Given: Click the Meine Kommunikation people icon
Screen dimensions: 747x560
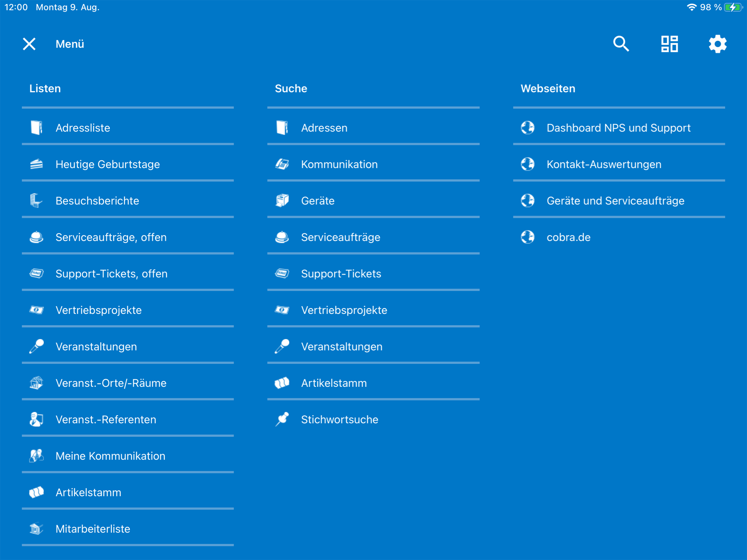Looking at the screenshot, I should click(x=36, y=456).
